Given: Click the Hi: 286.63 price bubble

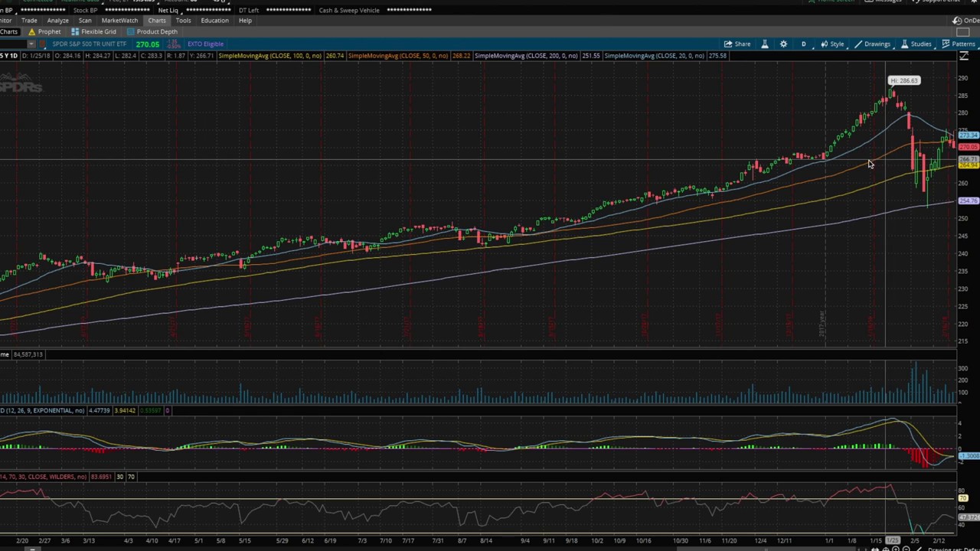Looking at the screenshot, I should point(903,80).
